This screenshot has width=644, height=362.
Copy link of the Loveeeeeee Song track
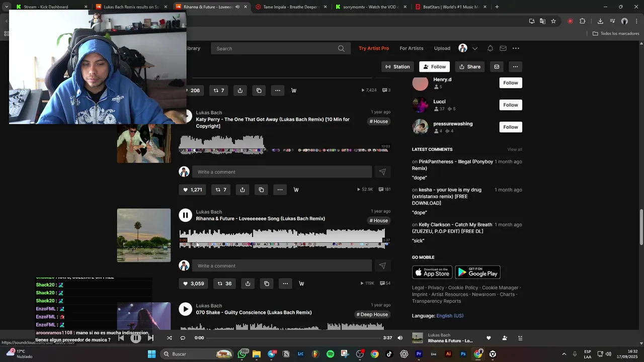[x=267, y=284]
